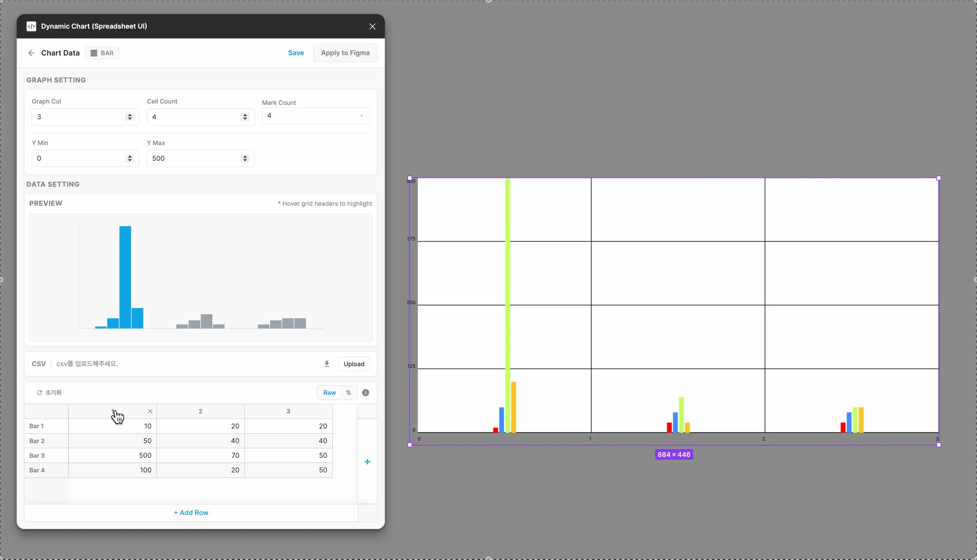Add a new row to the table
Screen dimensions: 977x560
[191, 513]
